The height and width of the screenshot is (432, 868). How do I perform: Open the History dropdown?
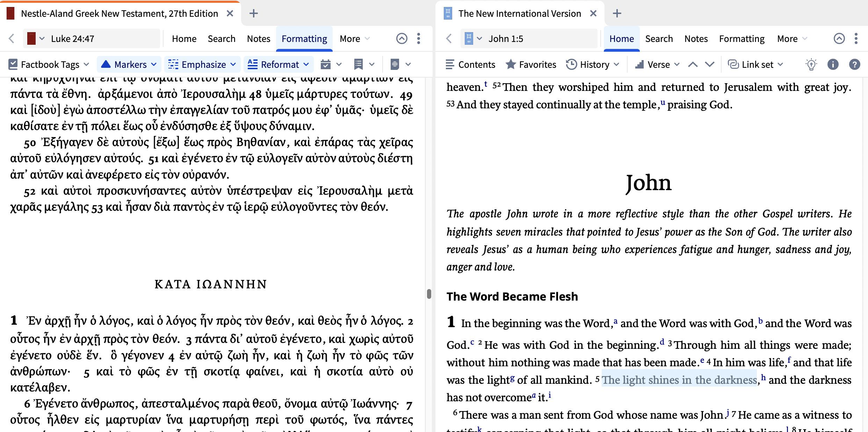(593, 64)
